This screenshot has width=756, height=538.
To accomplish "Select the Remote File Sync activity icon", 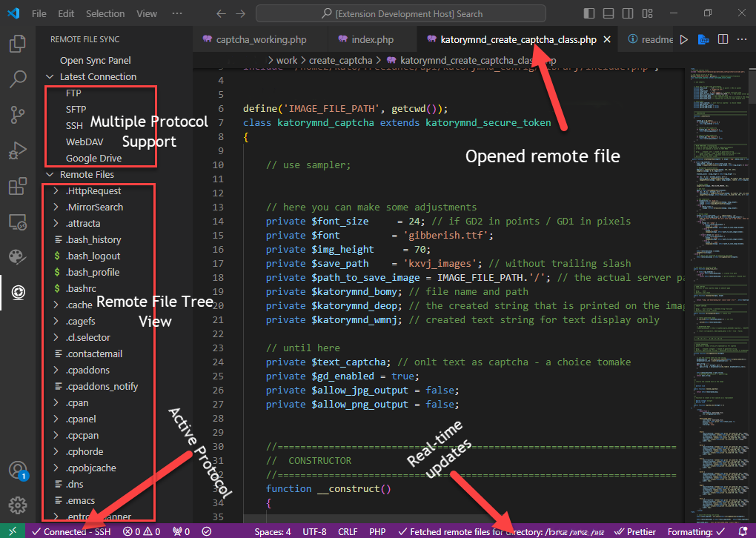I will pyautogui.click(x=18, y=293).
